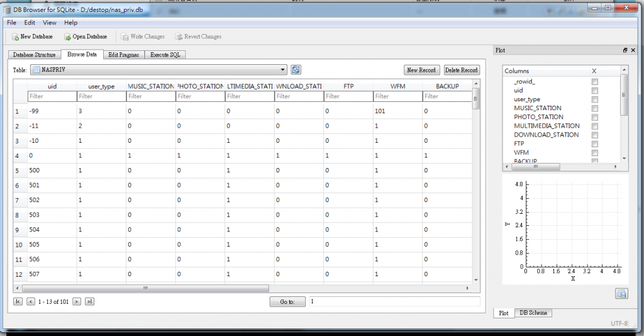Click the refresh table data icon
Screen dimensions: 644x336
click(x=296, y=70)
